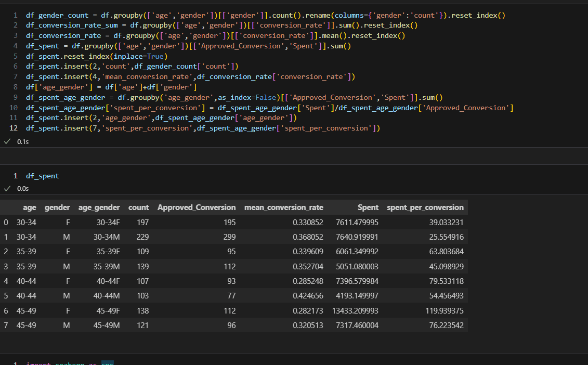Image resolution: width=588 pixels, height=365 pixels.
Task: Click the 'mean_conversion_rate' column header
Action: [x=283, y=207]
